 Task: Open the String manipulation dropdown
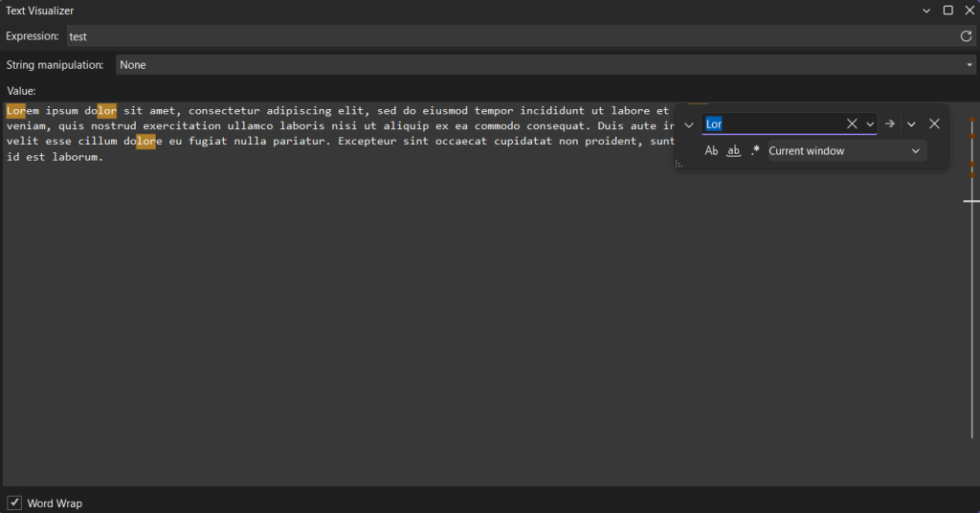[x=546, y=65]
